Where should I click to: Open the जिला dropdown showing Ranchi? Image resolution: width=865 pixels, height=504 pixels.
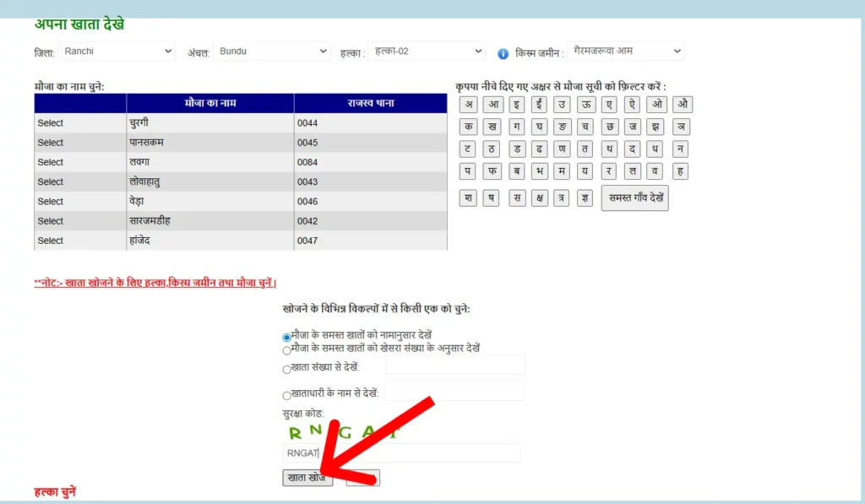(117, 51)
